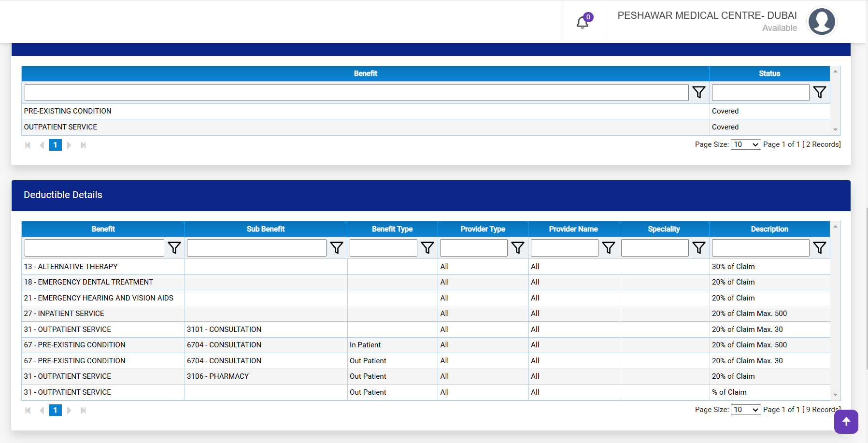Viewport: 868px width, 443px height.
Task: Expand Page Size dropdown in Deductible Details
Action: coord(746,410)
